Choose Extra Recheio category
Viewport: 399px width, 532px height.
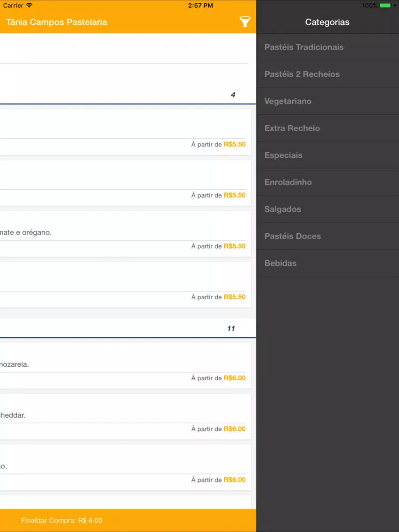[327, 128]
